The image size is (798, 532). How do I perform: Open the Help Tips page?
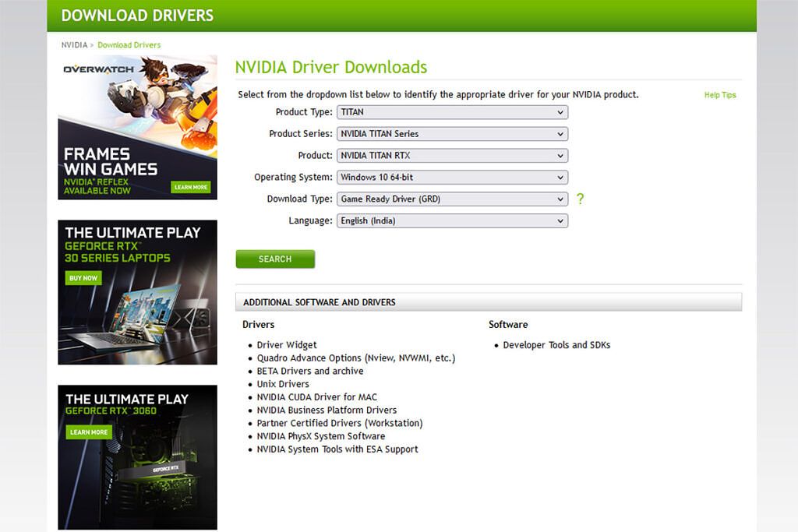pyautogui.click(x=719, y=95)
